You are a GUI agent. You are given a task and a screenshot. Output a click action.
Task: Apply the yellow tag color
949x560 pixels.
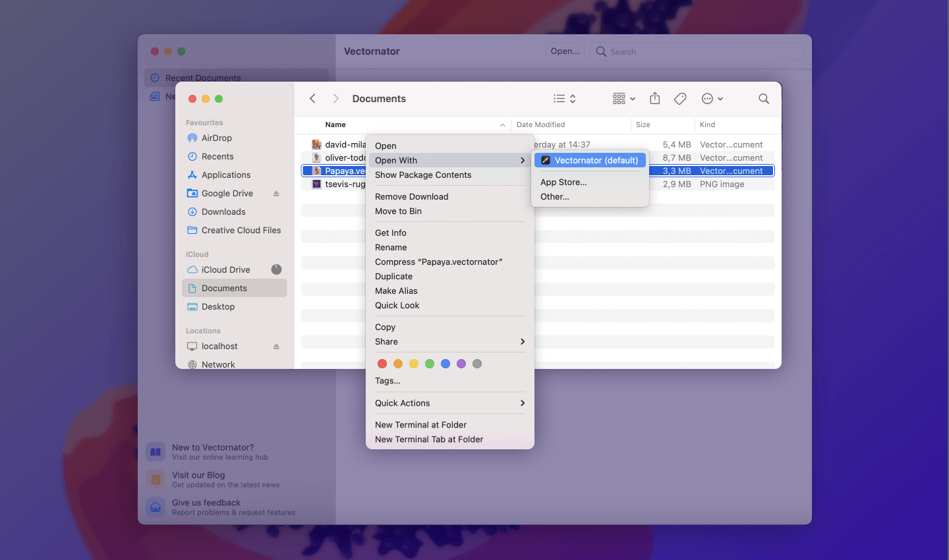(x=414, y=364)
